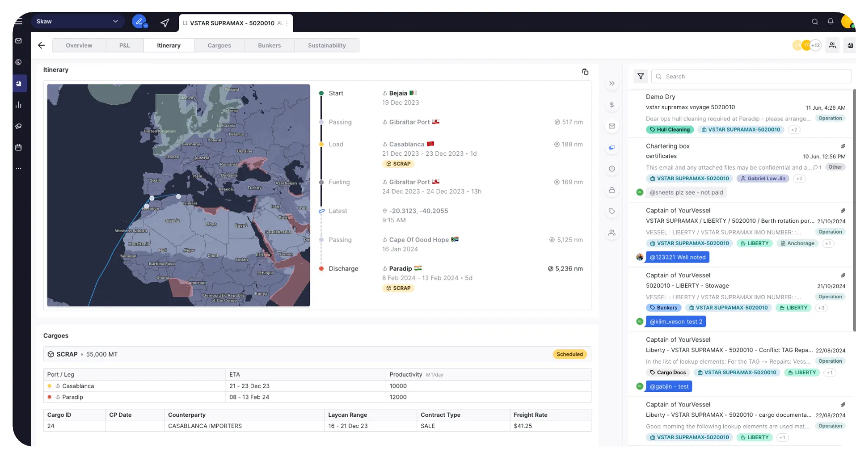Viewport: 868px width, 460px height.
Task: Select Casablanca load port in itinerary
Action: pos(406,144)
